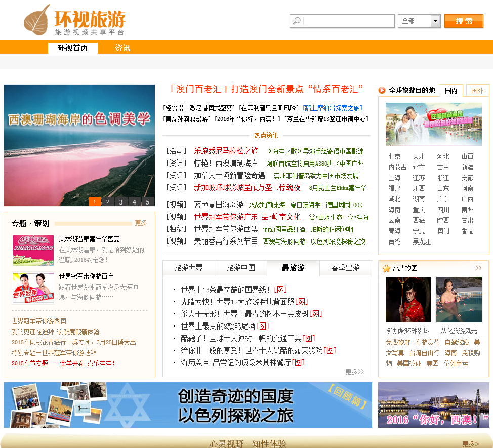Select 新疆 in the destination list
Image resolution: width=493 pixels, height=448 pixels.
tap(467, 167)
